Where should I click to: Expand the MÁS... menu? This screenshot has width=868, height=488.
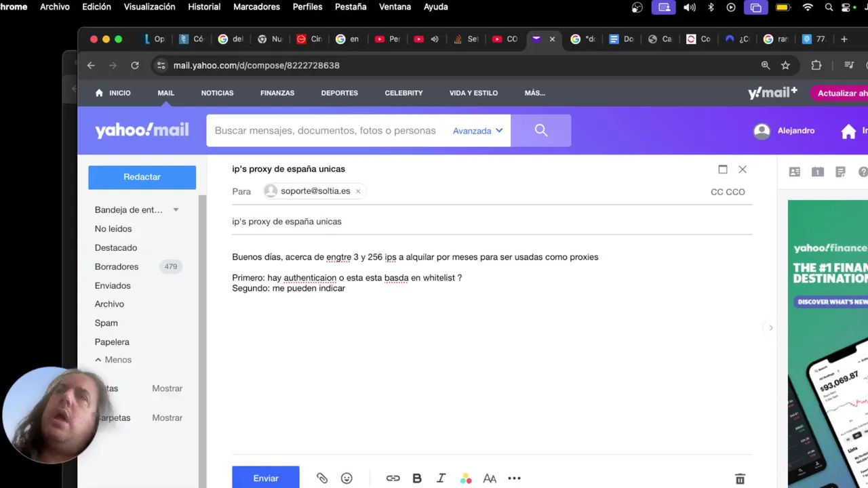coord(534,93)
